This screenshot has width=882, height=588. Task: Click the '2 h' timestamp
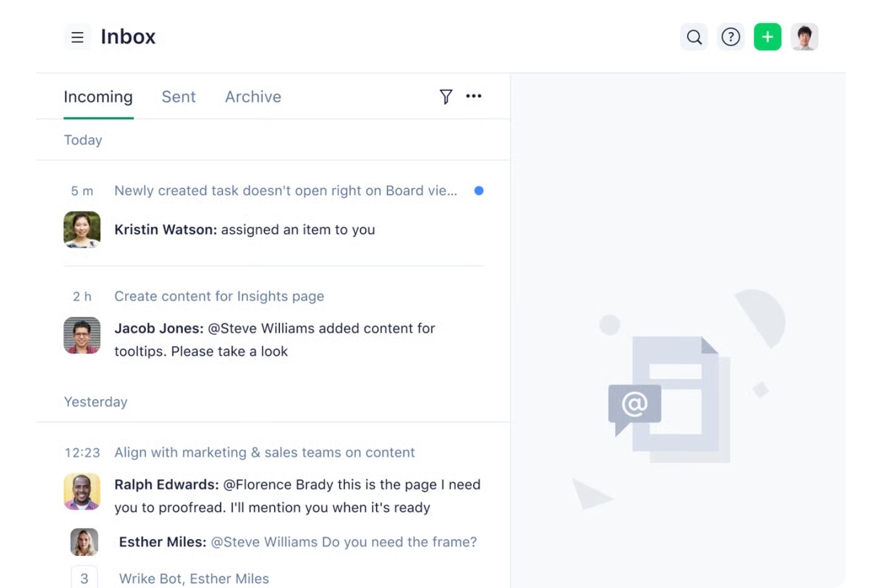[82, 297]
